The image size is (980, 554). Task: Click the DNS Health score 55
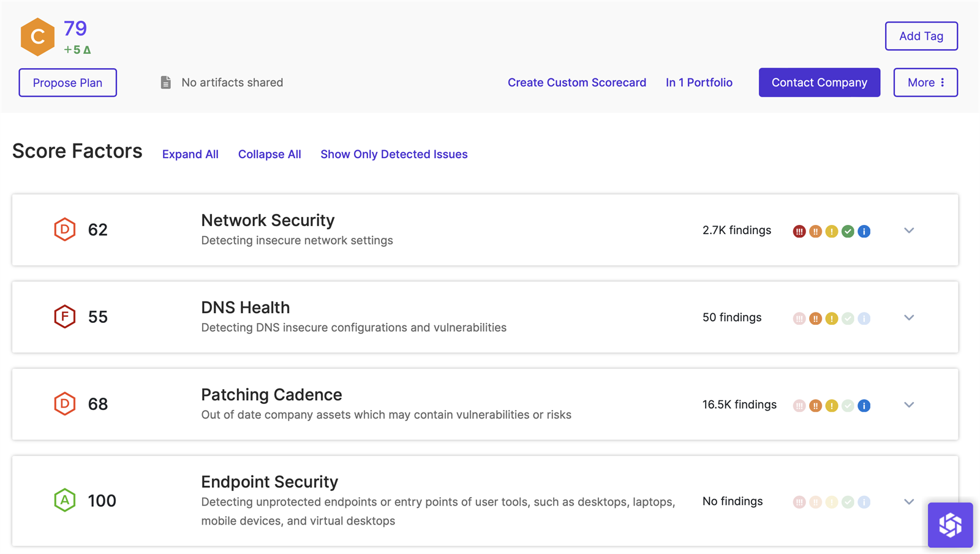(x=98, y=317)
